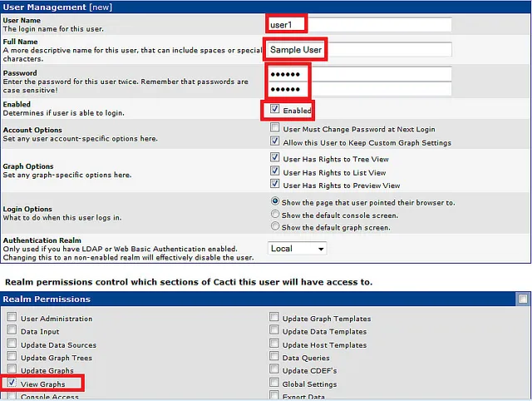
Task: Click the Realm Permissions select-all checkbox icon
Action: tap(522, 299)
